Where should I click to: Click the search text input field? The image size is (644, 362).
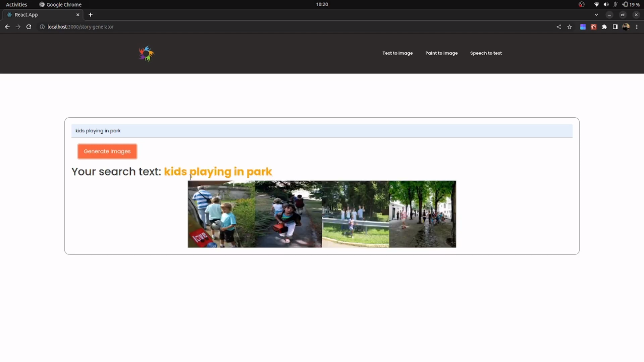click(x=321, y=131)
